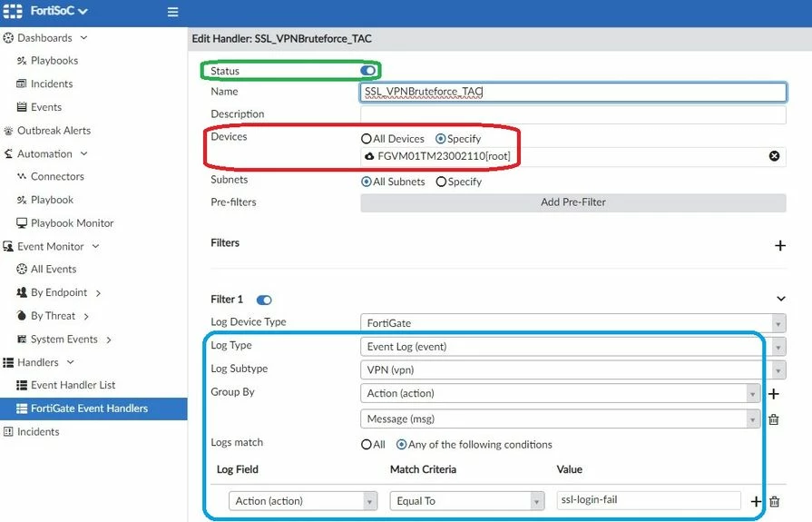Open Event Handler List

73,385
